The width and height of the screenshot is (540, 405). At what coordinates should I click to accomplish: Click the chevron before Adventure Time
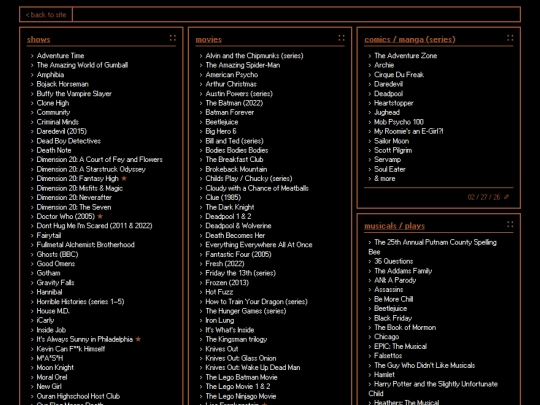(x=32, y=56)
